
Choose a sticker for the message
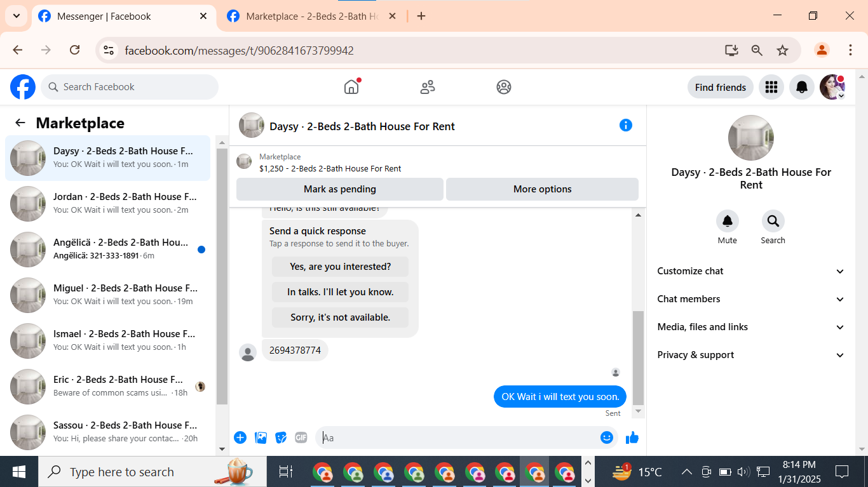tap(281, 437)
